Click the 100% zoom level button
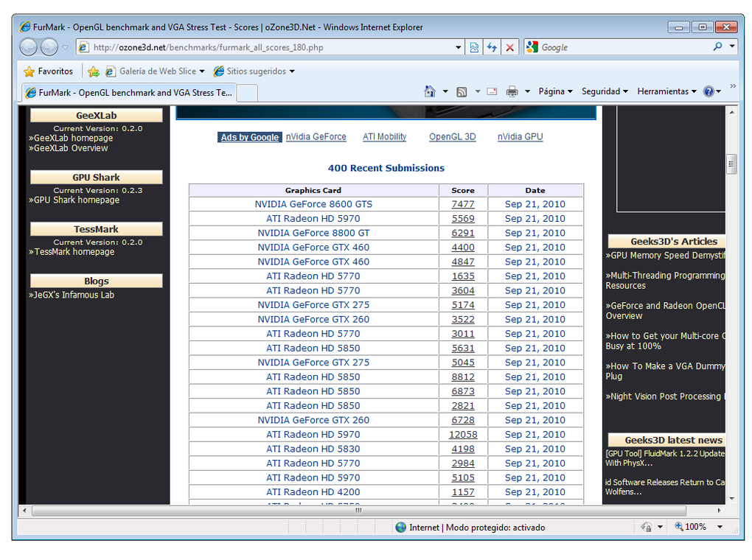 [691, 527]
